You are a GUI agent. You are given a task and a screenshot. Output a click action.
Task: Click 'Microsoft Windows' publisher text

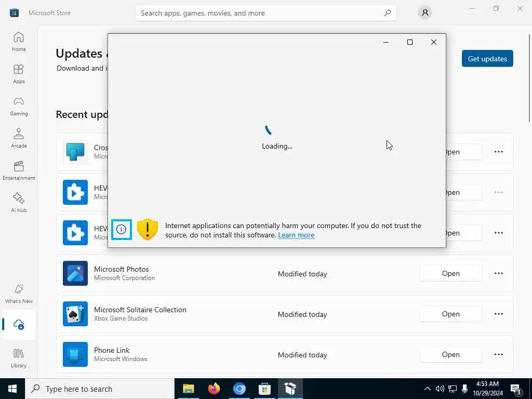(121, 359)
